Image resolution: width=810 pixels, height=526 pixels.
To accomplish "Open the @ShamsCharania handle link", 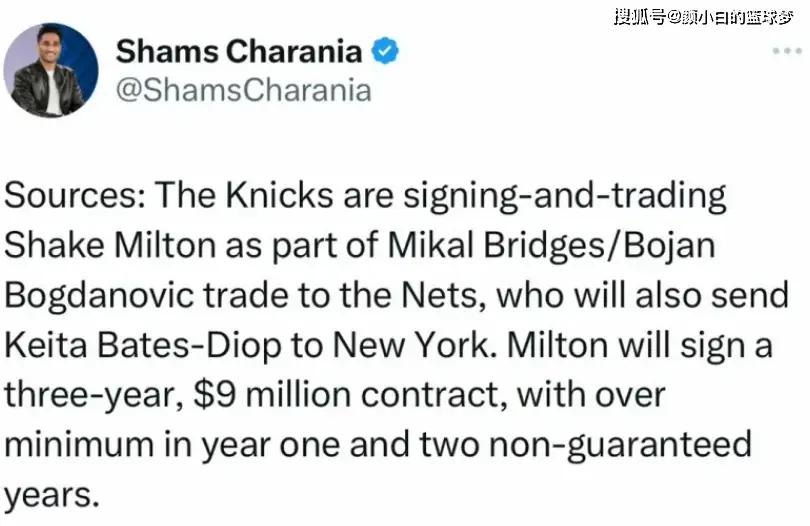I will point(244,90).
